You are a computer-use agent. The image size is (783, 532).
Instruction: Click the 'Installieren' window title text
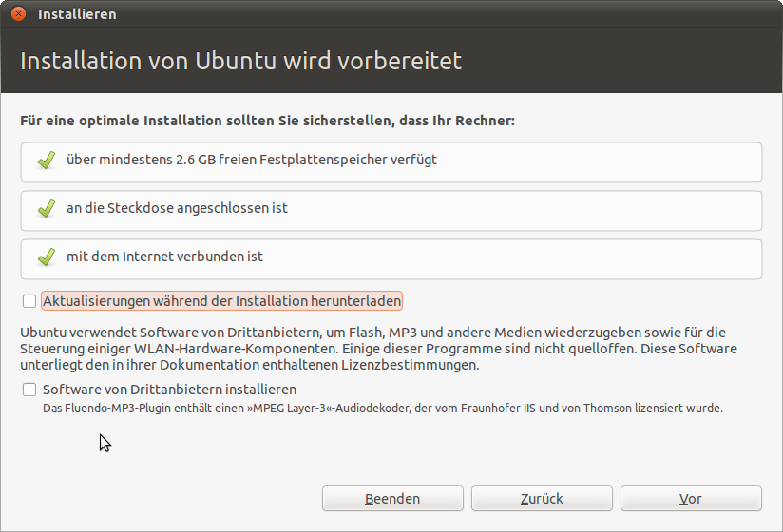coord(77,14)
